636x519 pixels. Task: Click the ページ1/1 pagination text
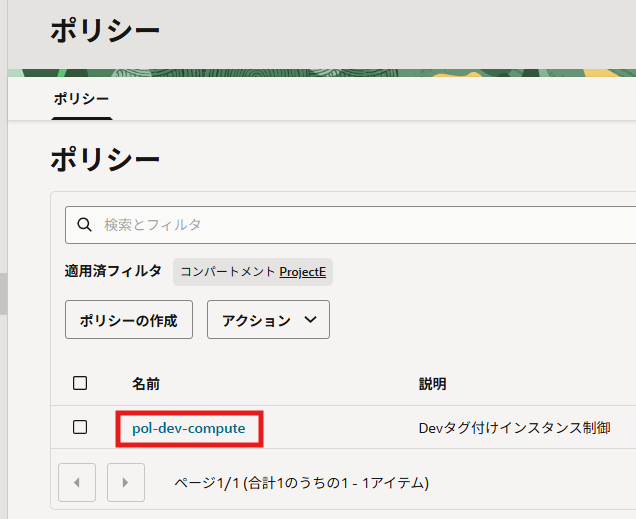pyautogui.click(x=301, y=483)
